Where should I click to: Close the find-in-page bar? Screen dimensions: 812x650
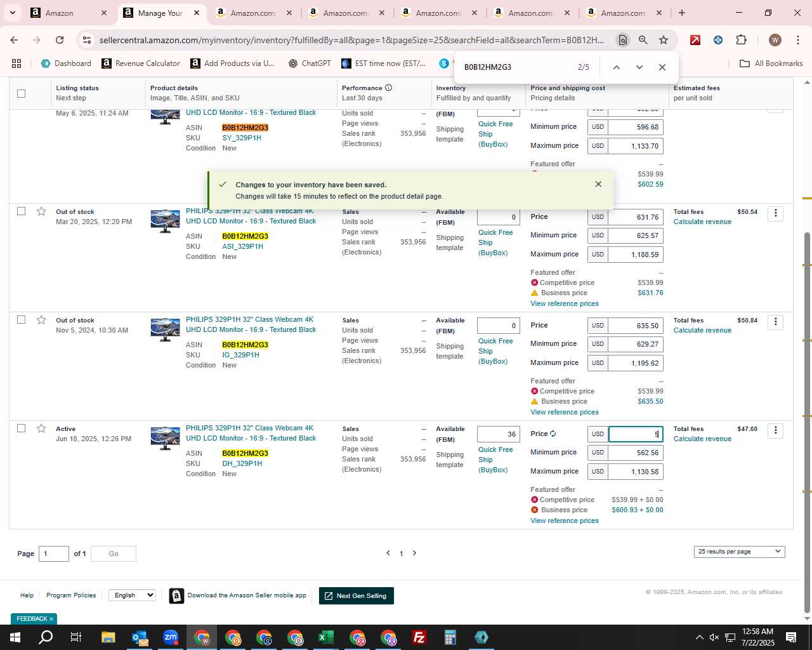[662, 67]
